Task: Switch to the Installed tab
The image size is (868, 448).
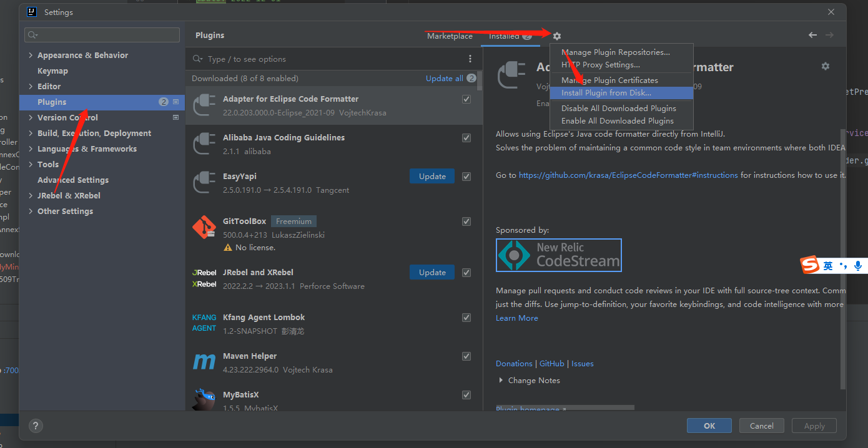Action: pos(510,36)
